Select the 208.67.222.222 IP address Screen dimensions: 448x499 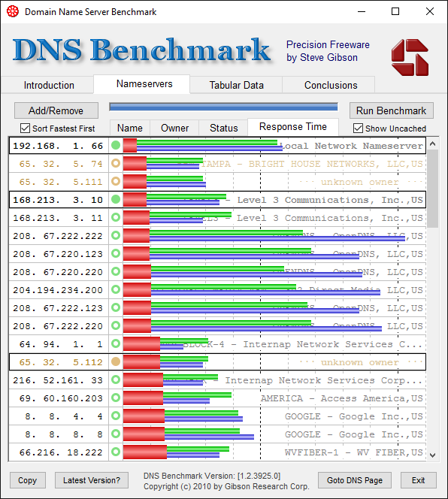[x=58, y=236]
